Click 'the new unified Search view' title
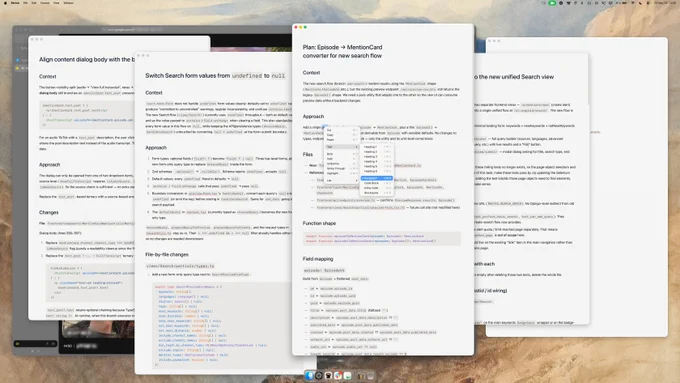This screenshot has width=680, height=383. (513, 77)
